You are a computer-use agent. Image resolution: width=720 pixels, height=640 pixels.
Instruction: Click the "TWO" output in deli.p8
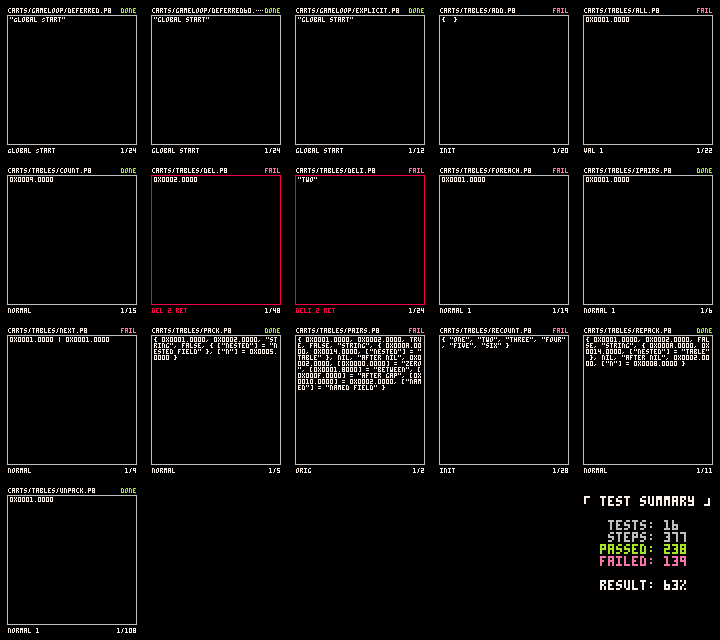(x=308, y=180)
